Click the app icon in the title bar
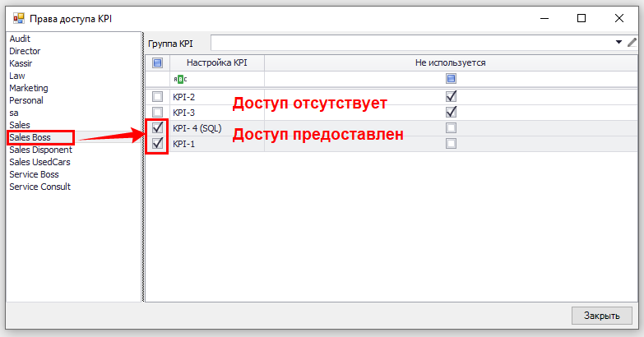This screenshot has height=337, width=644. point(18,17)
